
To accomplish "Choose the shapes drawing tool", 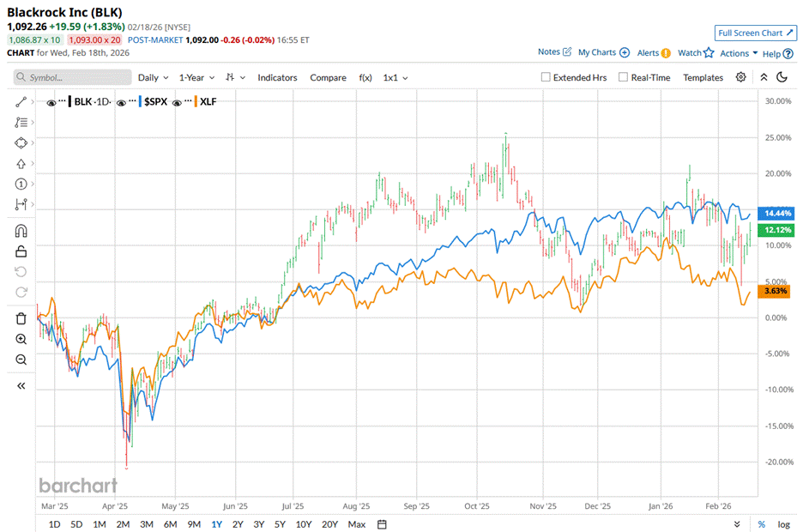I will tap(21, 142).
